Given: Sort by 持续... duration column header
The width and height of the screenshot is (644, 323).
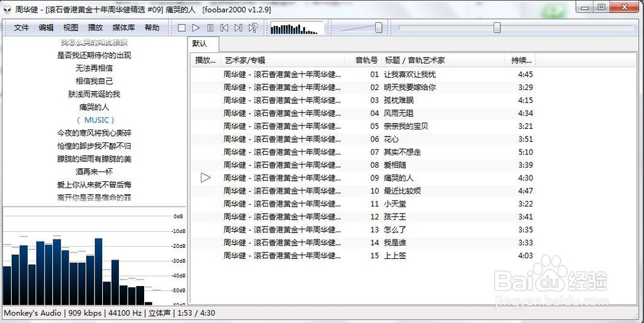Looking at the screenshot, I should click(521, 60).
